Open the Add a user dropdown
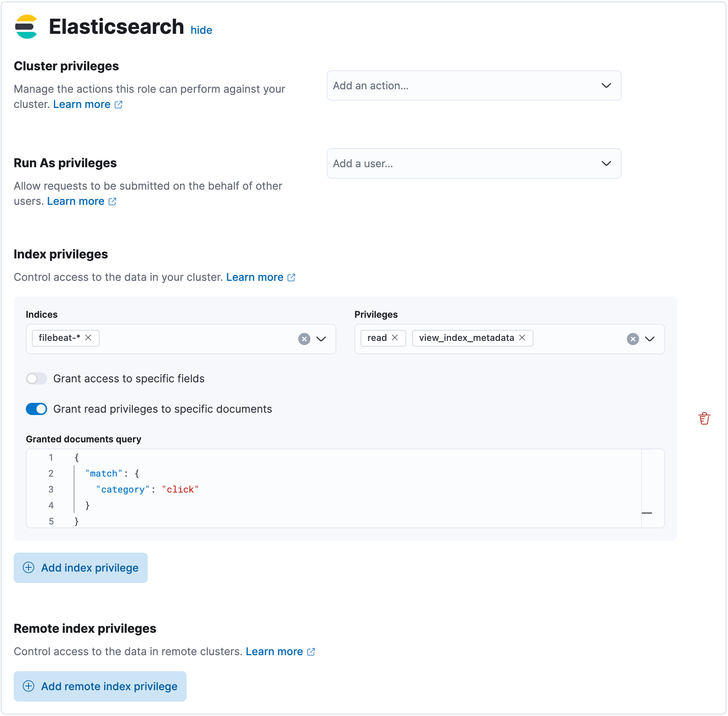This screenshot has width=728, height=716. (x=606, y=163)
